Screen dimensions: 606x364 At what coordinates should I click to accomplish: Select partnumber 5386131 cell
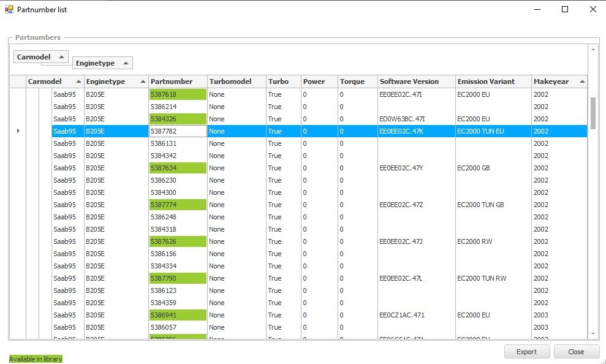point(178,143)
